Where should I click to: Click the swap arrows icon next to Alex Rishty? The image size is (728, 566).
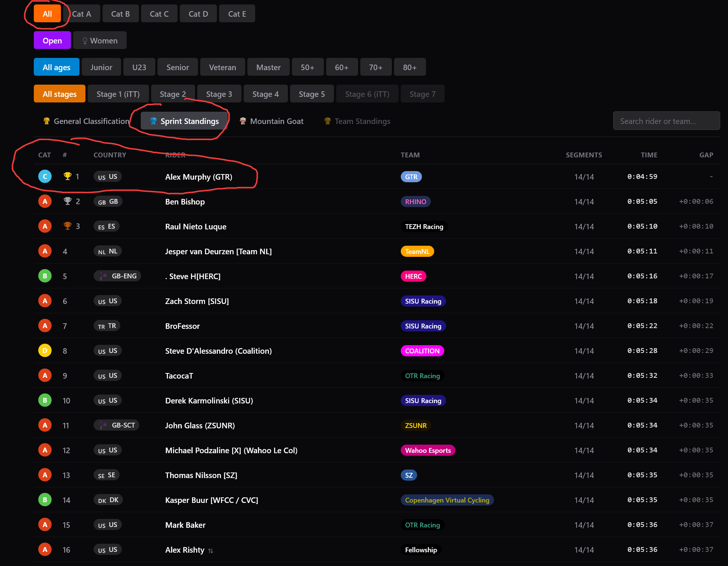coord(211,551)
